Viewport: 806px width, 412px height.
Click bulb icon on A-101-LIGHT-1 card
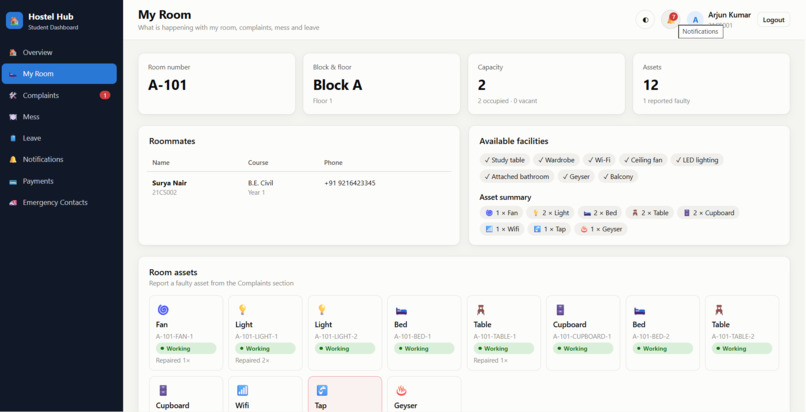click(242, 310)
